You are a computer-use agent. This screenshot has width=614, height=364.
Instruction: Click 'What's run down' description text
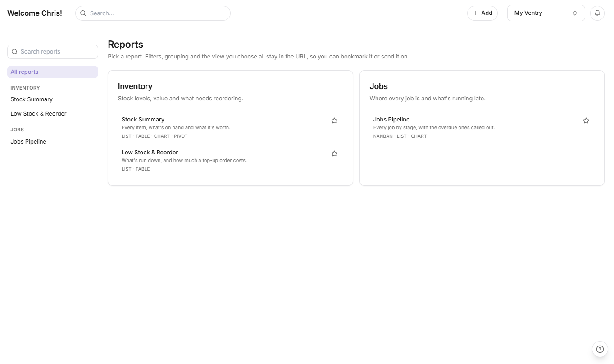coord(184,160)
